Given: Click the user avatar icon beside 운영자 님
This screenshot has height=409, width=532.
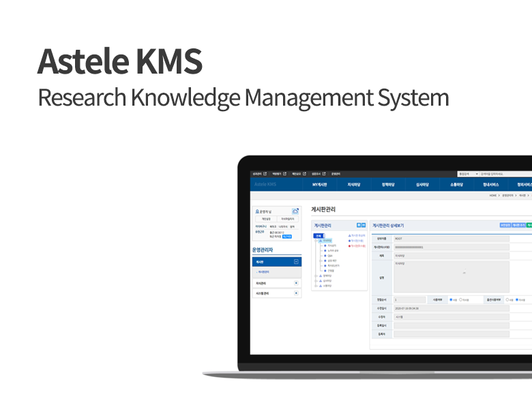Looking at the screenshot, I should coord(256,212).
